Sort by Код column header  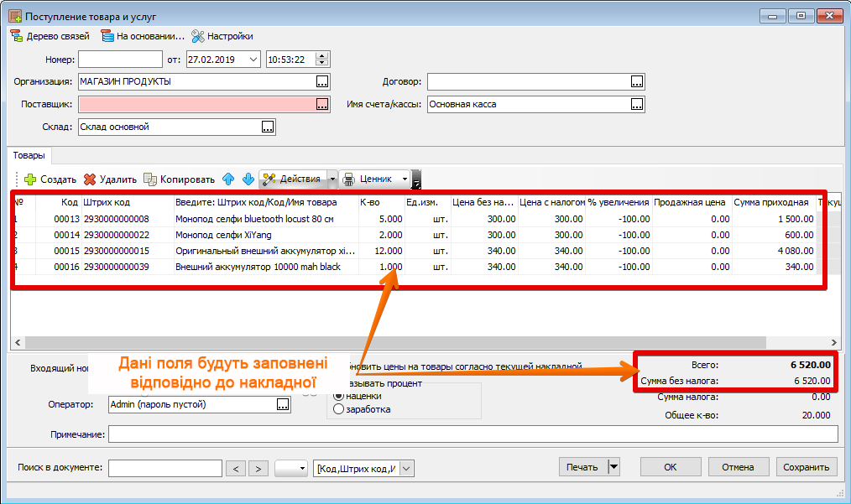[x=59, y=202]
